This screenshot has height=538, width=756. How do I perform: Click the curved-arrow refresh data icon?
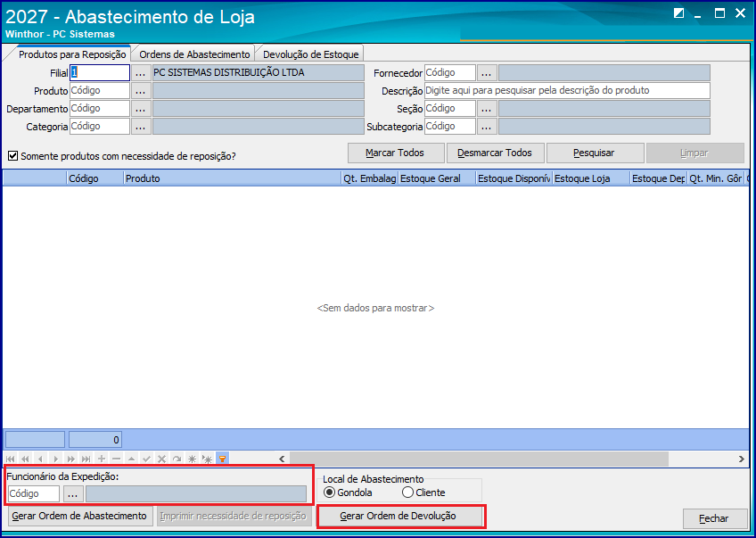pos(177,459)
